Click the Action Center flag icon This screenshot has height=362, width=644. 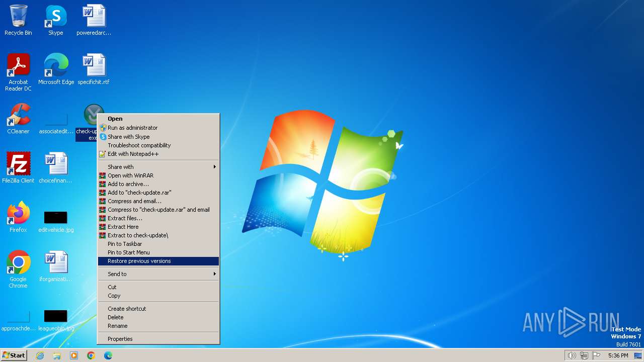[x=596, y=355]
